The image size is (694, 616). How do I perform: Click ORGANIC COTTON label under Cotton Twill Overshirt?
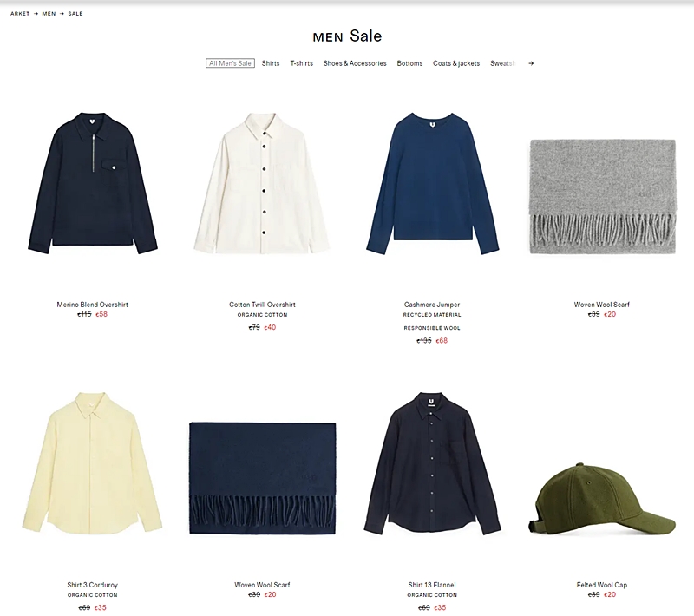tap(262, 315)
